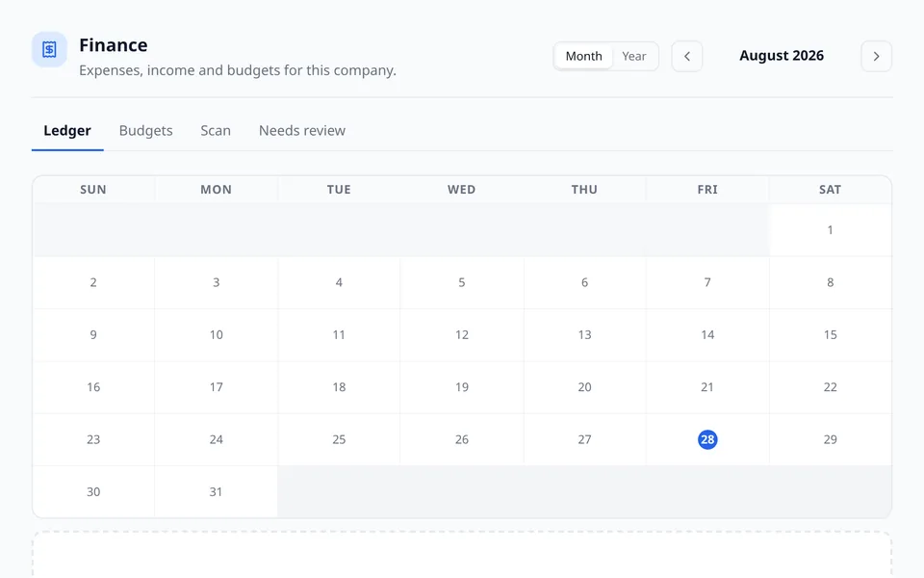The height and width of the screenshot is (578, 924).
Task: Select day 21 on the calendar
Action: click(707, 387)
